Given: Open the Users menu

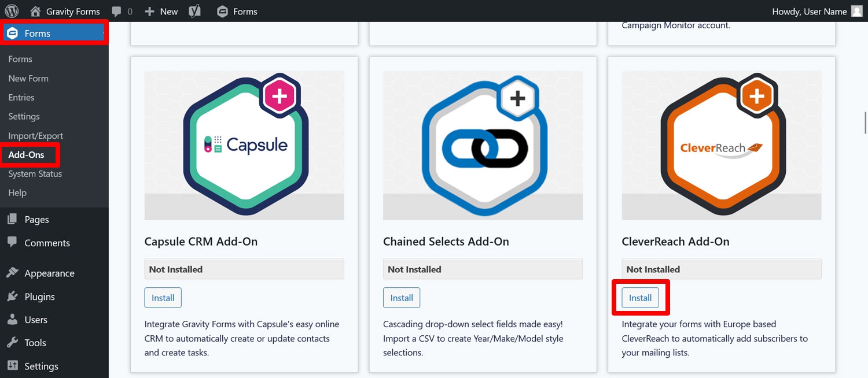Looking at the screenshot, I should 36,320.
